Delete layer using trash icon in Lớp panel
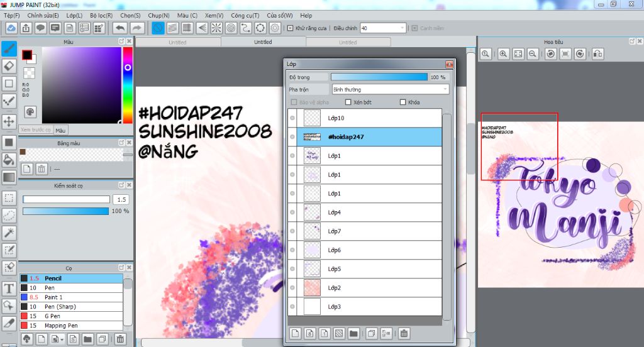 click(x=404, y=333)
